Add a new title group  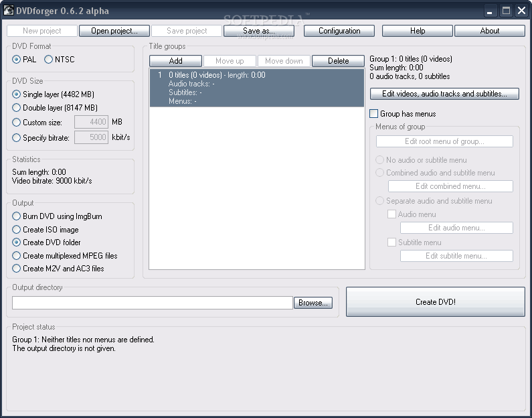(175, 61)
